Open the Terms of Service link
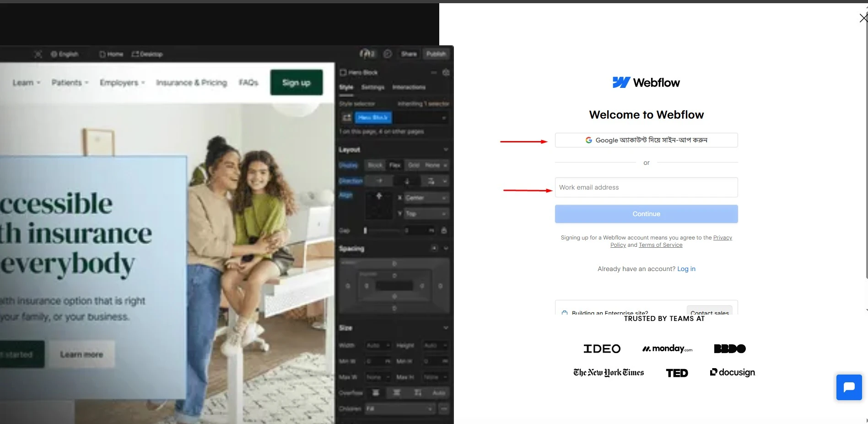868x424 pixels. point(660,245)
